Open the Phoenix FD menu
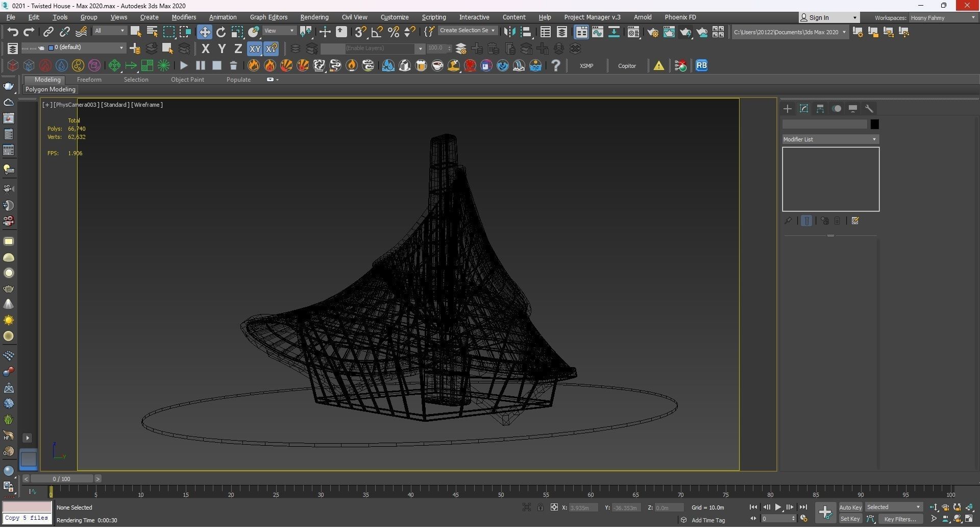The width and height of the screenshot is (980, 531). [680, 17]
